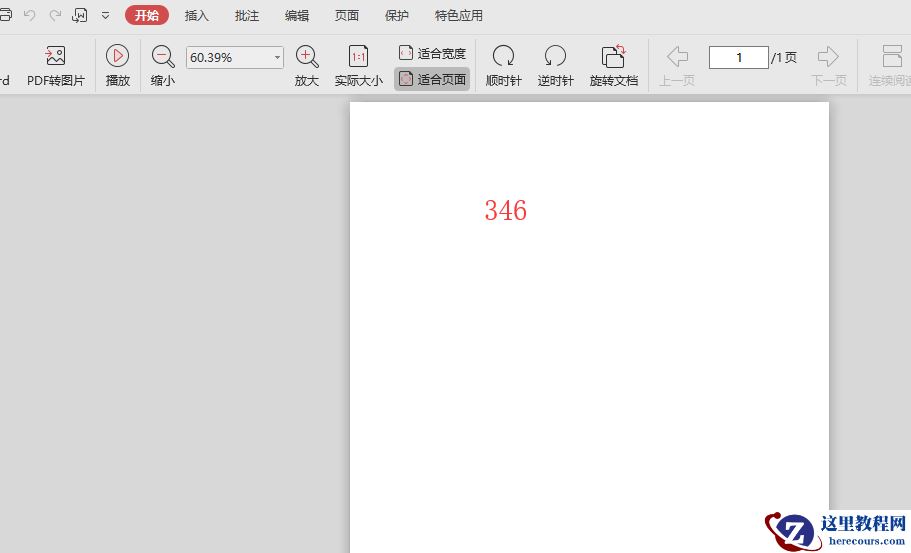Zoom in with 放大 magnifier
The height and width of the screenshot is (553, 911).
[x=307, y=66]
